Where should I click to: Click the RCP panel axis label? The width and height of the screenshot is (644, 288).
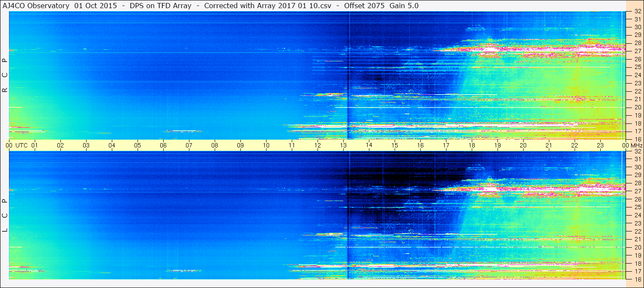point(5,75)
